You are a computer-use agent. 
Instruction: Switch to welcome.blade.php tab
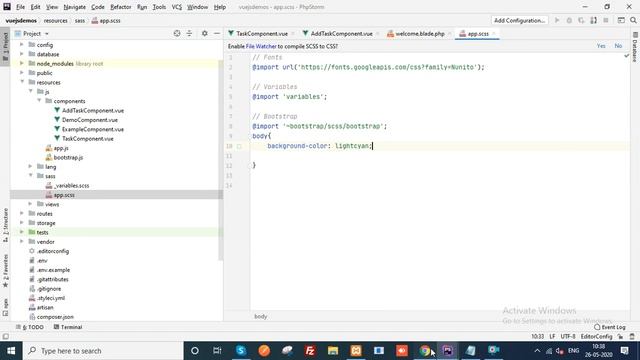[420, 33]
